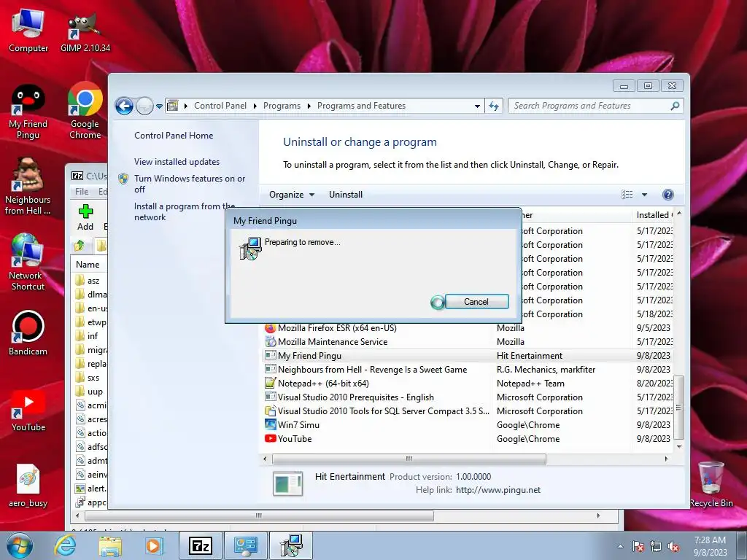Refresh the Programs and Features address bar
This screenshot has height=560, width=747.
click(x=494, y=106)
